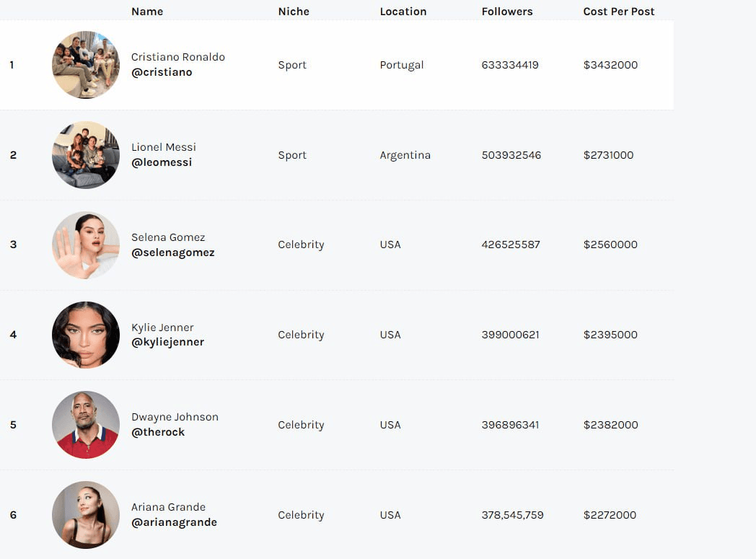Screen dimensions: 756x559
Task: Select the Location column header
Action: click(x=403, y=12)
